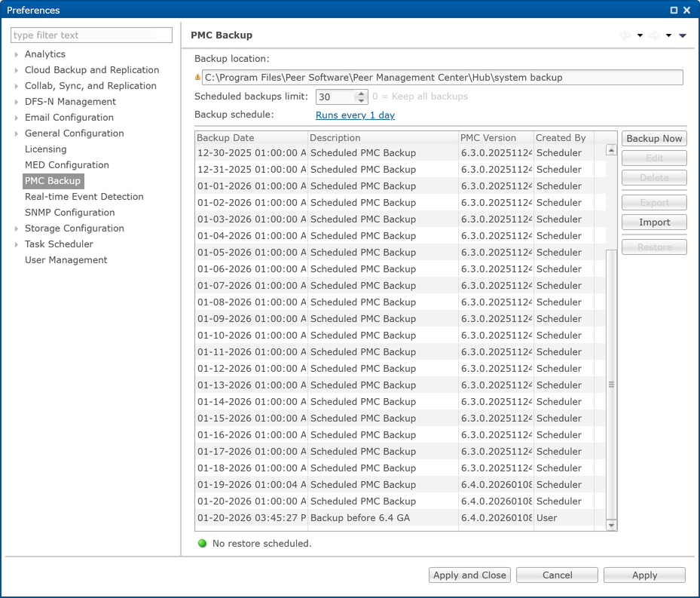Open the forward history dropdown arrow
The height and width of the screenshot is (598, 700).
coord(668,35)
